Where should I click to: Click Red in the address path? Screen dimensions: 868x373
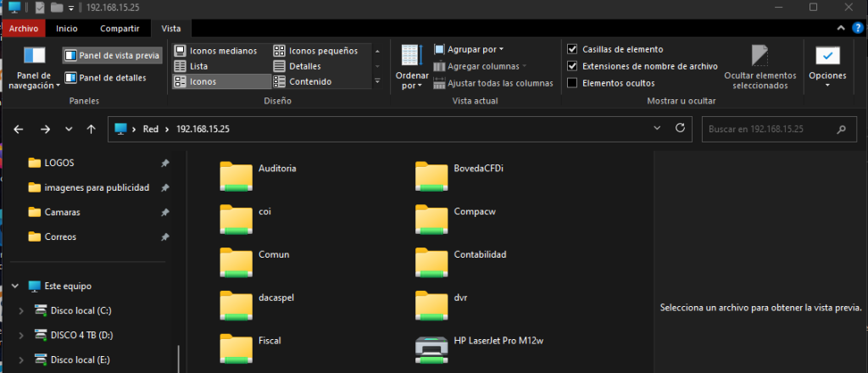[151, 129]
